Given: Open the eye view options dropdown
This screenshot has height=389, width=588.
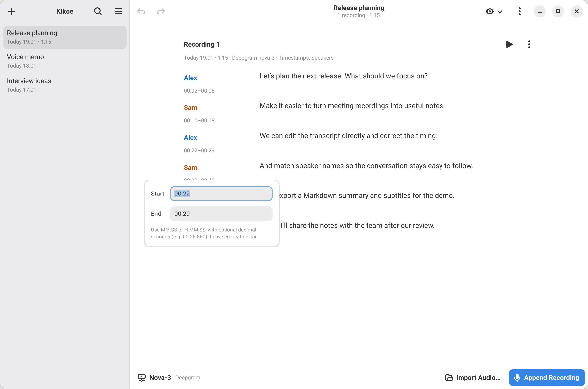Looking at the screenshot, I should tap(494, 11).
